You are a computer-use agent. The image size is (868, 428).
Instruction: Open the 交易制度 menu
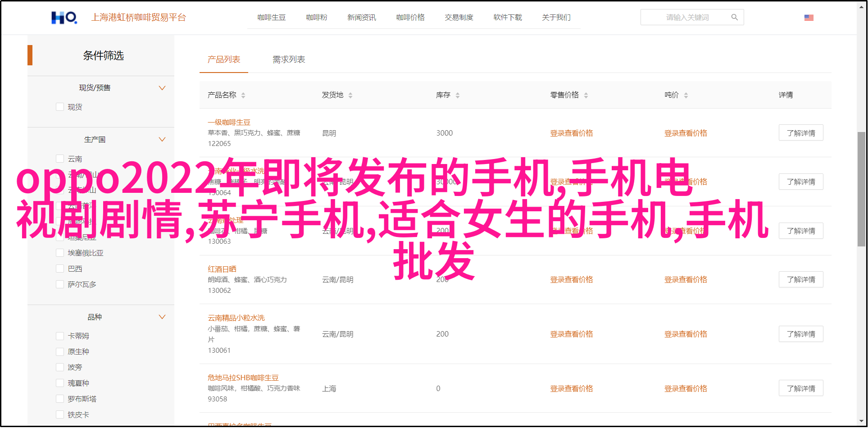pos(459,18)
